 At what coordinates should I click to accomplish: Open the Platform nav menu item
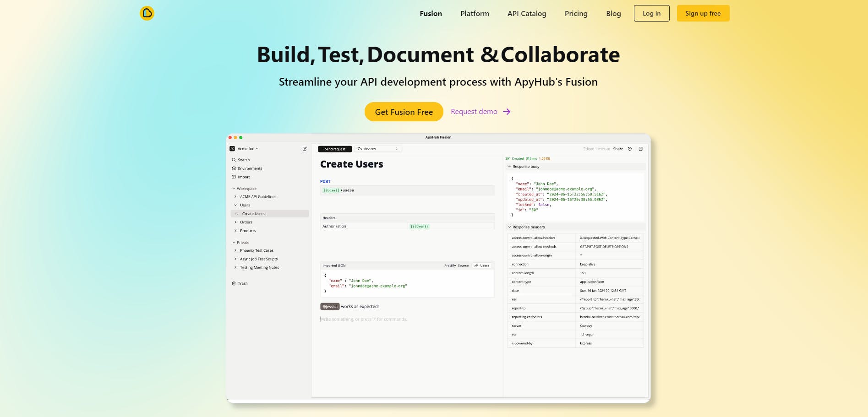click(475, 14)
